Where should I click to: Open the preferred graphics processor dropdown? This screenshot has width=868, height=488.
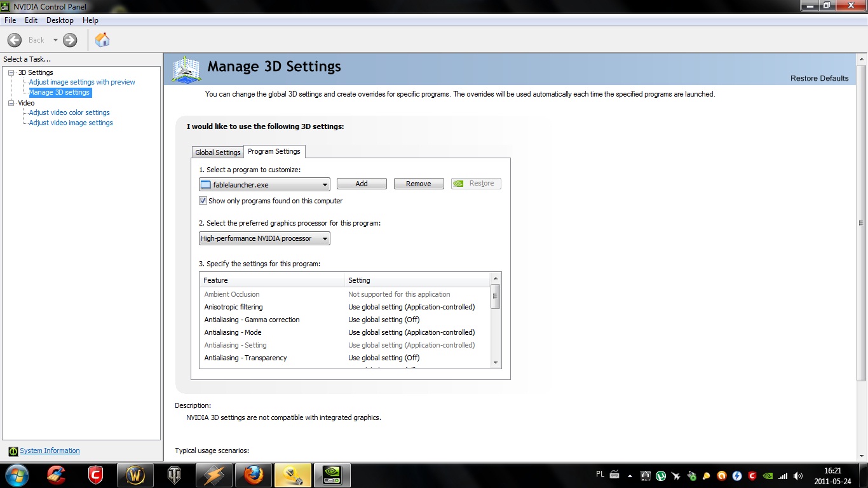pyautogui.click(x=264, y=239)
